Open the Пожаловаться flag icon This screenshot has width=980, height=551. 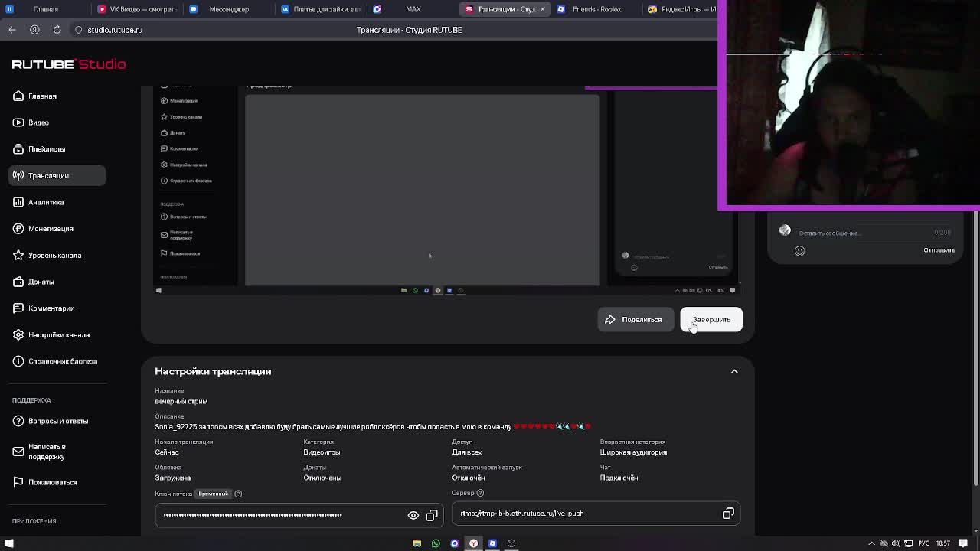[x=18, y=482]
